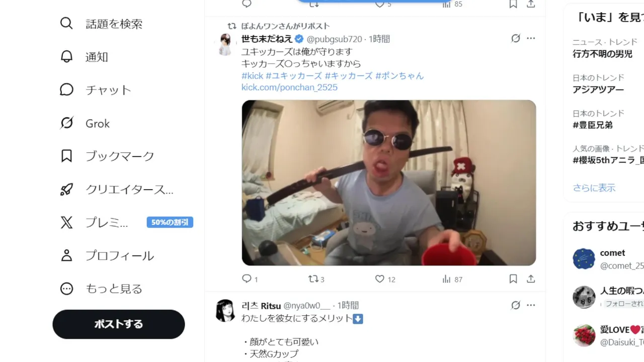
Task: Click the Grok icon on the pubgsub720 post
Action: point(516,39)
